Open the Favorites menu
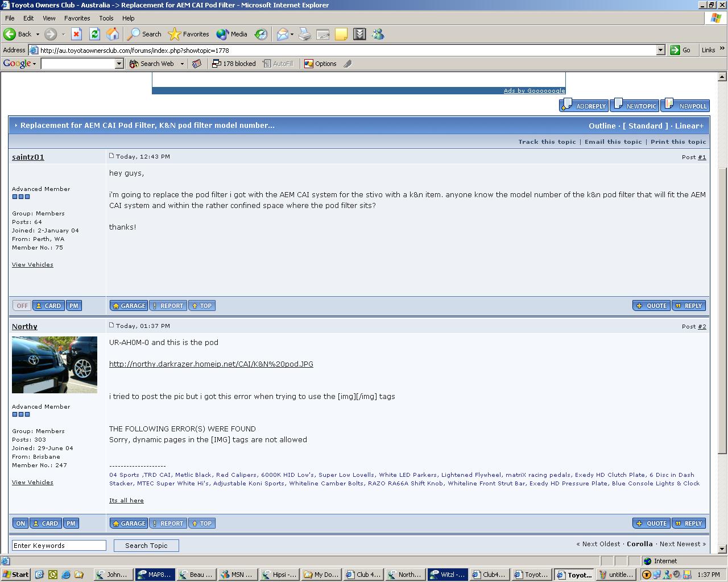728x582 pixels. tap(77, 18)
